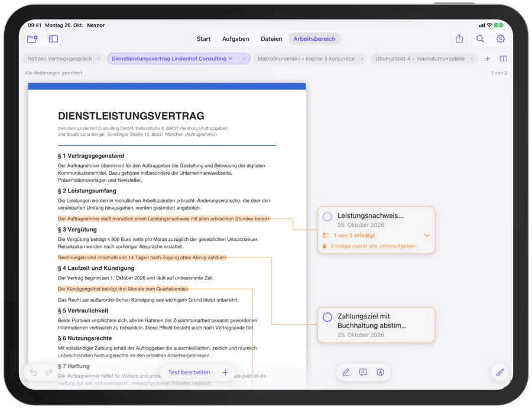
Task: Switch to Start tab
Action: tap(203, 39)
